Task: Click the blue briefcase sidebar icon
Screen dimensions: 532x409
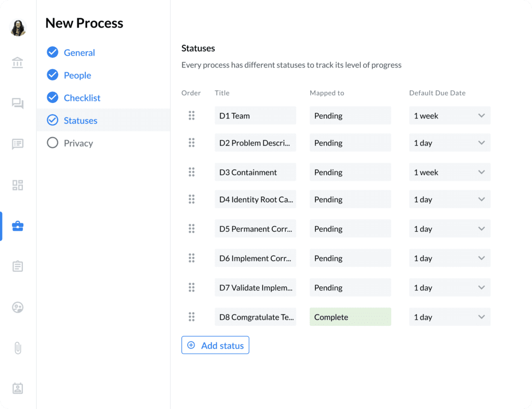Action: (18, 226)
